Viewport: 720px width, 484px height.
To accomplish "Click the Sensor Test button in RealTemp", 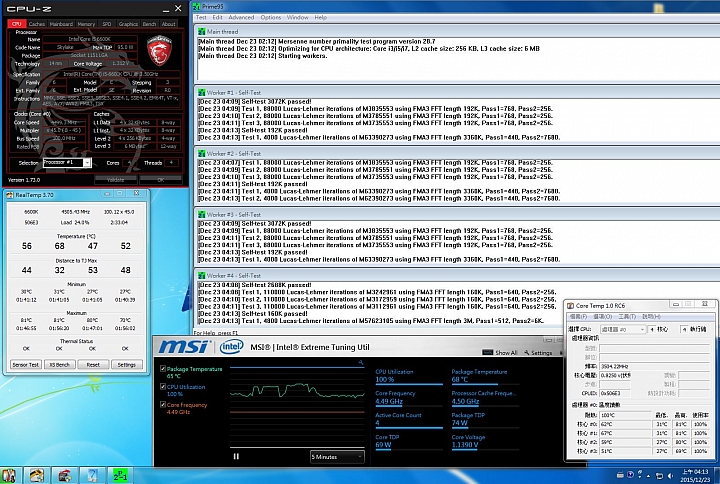I will [x=24, y=365].
